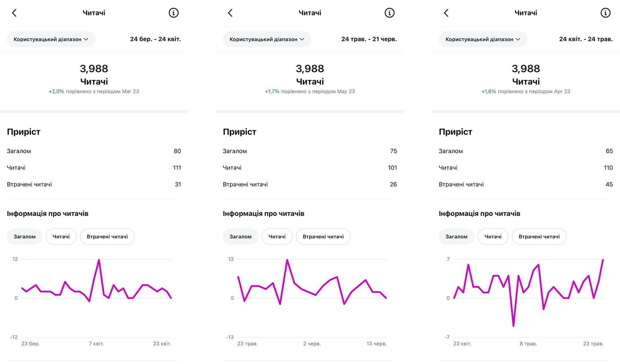Select Загалом chip above the 8 трав. chart
Image resolution: width=620 pixels, height=364 pixels.
tap(456, 237)
